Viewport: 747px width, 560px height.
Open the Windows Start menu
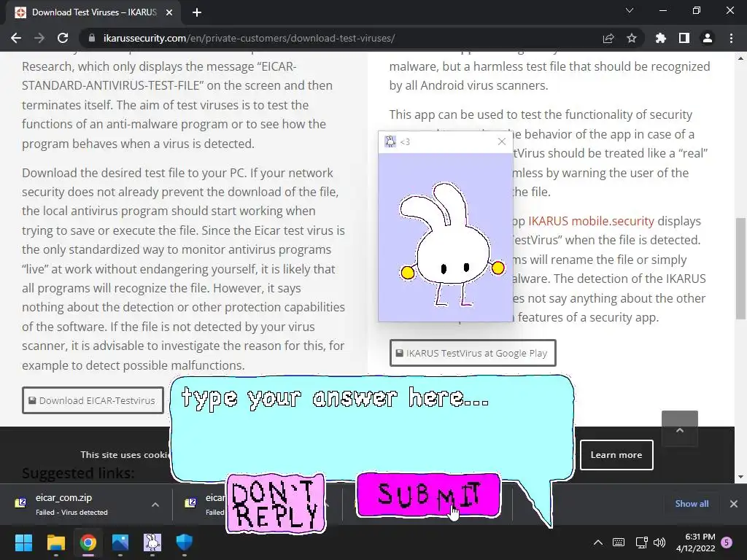pos(24,542)
